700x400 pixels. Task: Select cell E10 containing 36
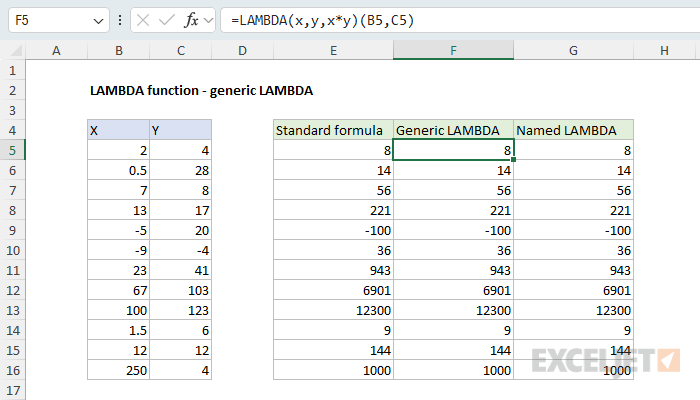(333, 250)
